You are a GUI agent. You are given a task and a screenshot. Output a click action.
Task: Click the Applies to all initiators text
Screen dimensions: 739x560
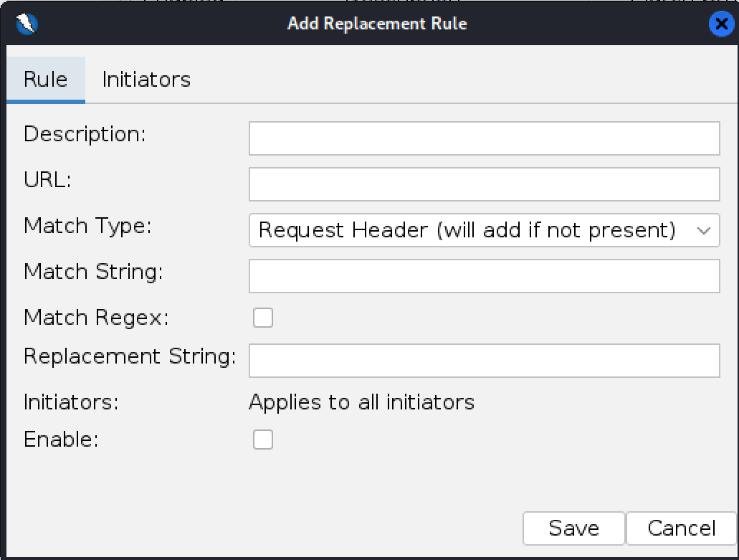pyautogui.click(x=361, y=402)
